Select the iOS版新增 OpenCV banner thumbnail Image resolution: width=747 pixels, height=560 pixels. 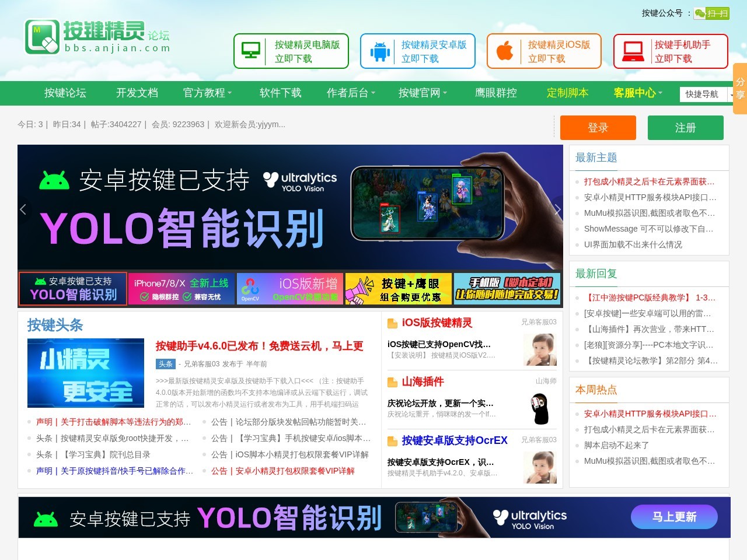pos(290,289)
